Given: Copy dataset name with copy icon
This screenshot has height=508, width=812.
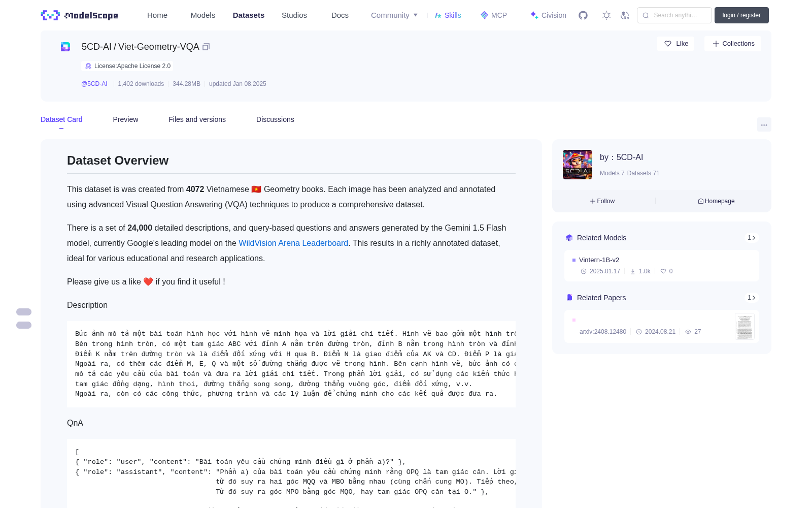Looking at the screenshot, I should (206, 47).
